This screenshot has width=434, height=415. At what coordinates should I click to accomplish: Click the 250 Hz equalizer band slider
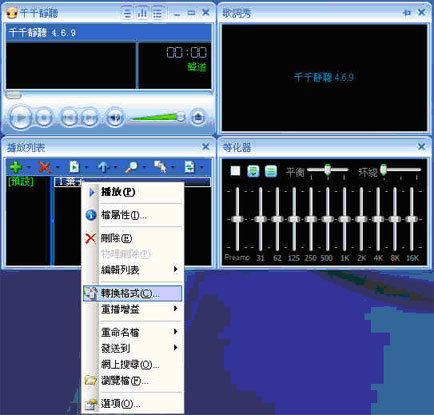[311, 219]
